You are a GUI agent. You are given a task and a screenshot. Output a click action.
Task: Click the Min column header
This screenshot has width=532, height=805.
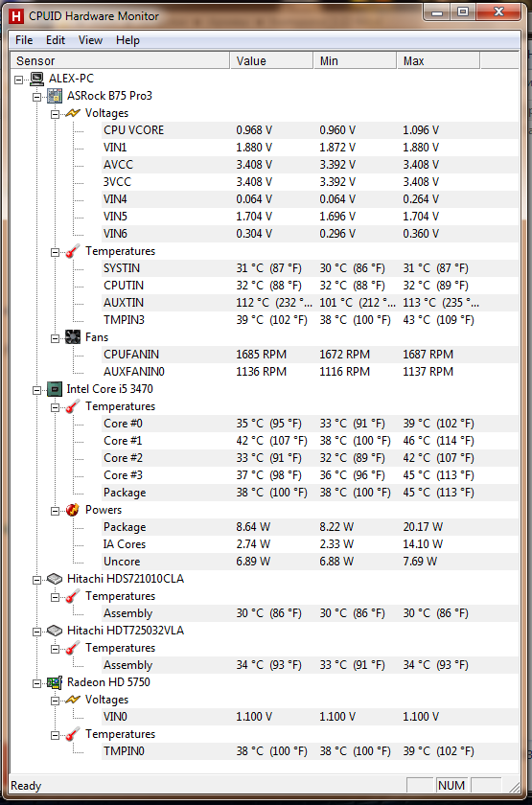(x=355, y=61)
